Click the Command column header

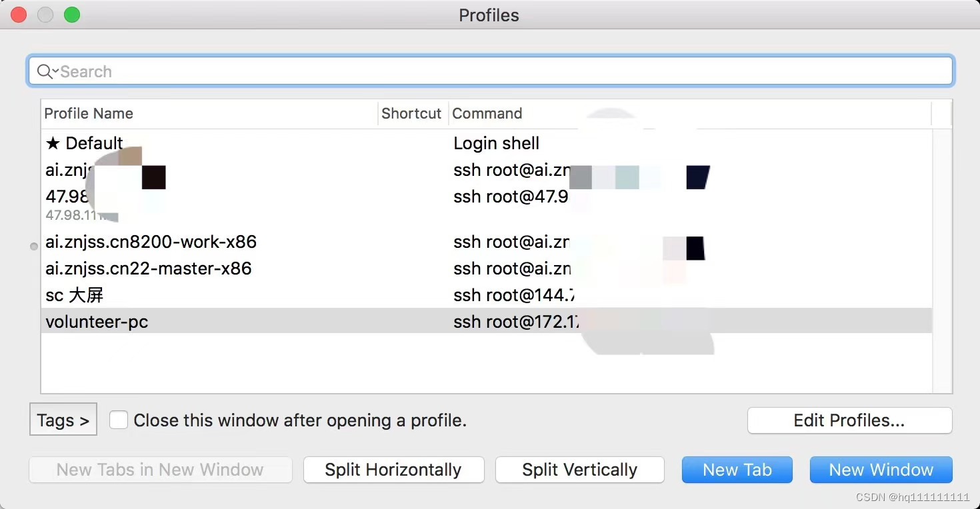[x=487, y=113]
